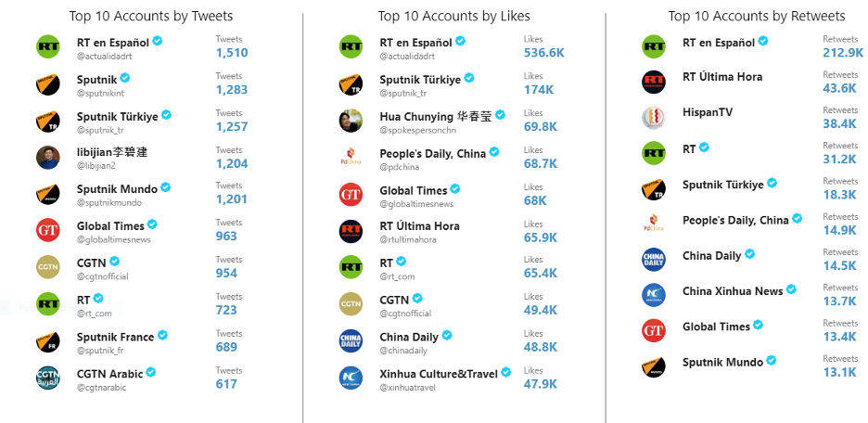868x423 pixels.
Task: Select China Xinhua News account name
Action: click(x=733, y=291)
